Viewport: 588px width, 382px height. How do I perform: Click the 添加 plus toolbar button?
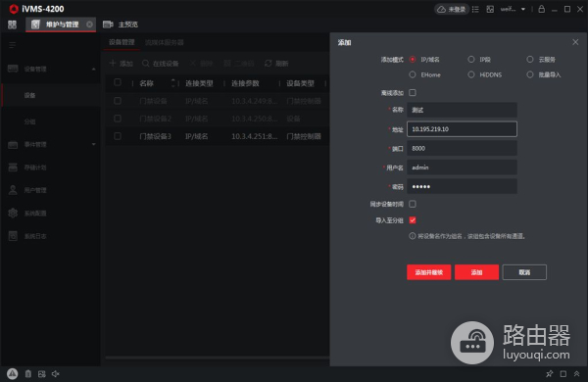point(121,64)
